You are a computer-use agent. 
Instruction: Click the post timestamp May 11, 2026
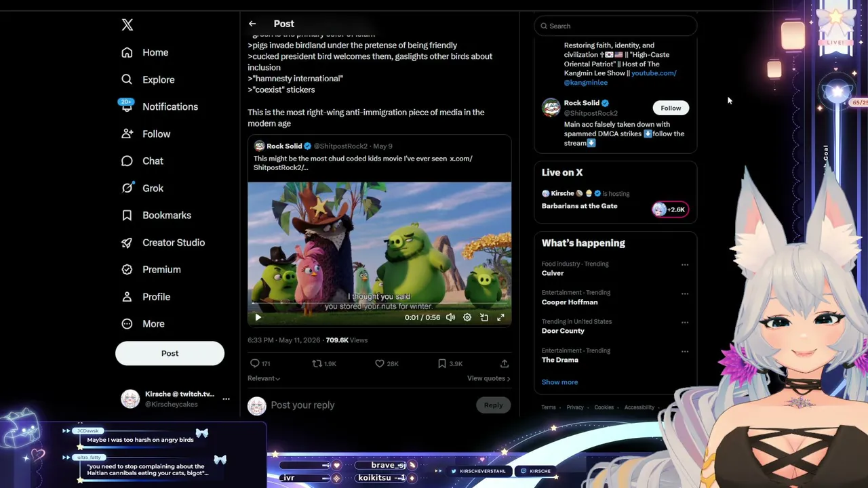[x=284, y=340]
